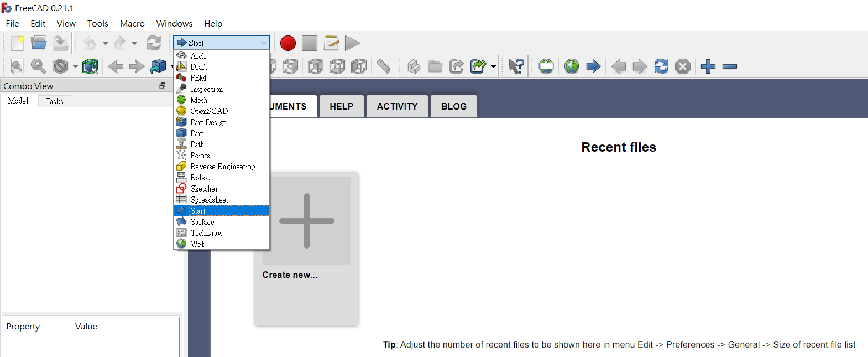Pick Sketcher from the workbench list
This screenshot has height=357, width=868.
tap(221, 189)
